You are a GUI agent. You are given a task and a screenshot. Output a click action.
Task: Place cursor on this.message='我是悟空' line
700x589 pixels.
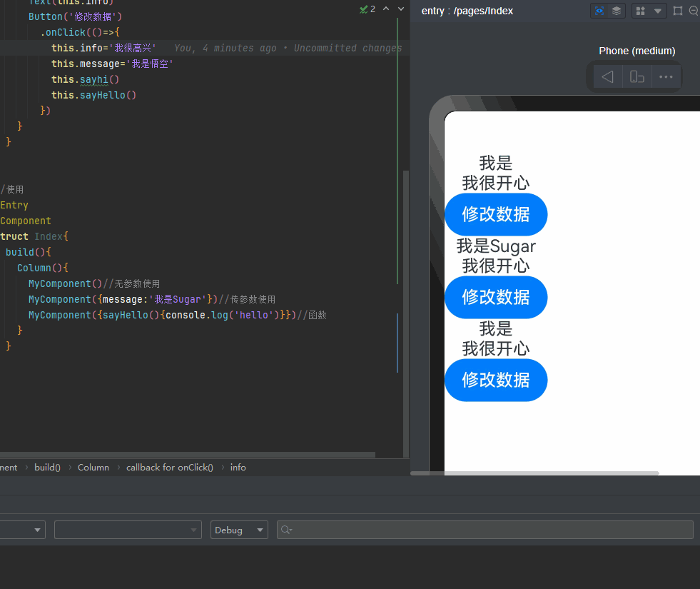[x=112, y=64]
